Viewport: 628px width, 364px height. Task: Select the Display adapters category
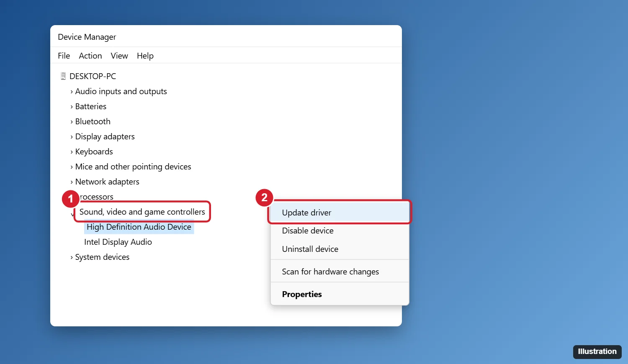pyautogui.click(x=105, y=136)
